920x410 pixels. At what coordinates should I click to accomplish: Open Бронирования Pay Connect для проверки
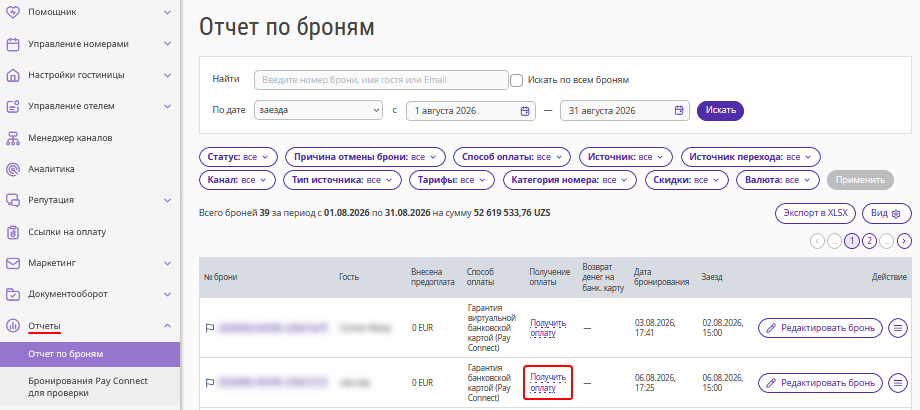90,387
